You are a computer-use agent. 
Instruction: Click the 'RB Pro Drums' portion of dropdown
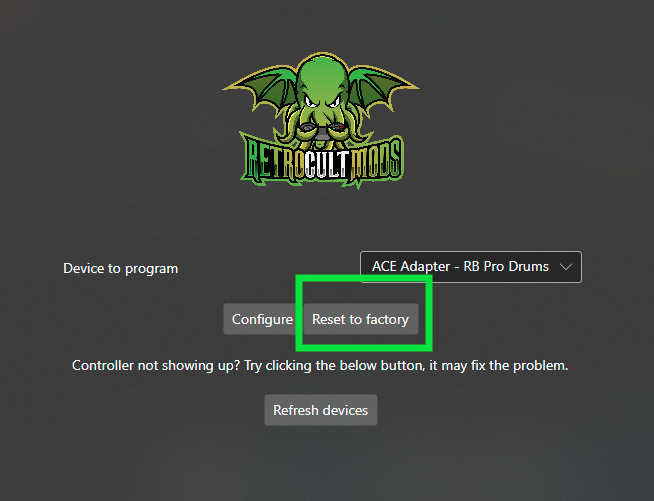pyautogui.click(x=506, y=267)
